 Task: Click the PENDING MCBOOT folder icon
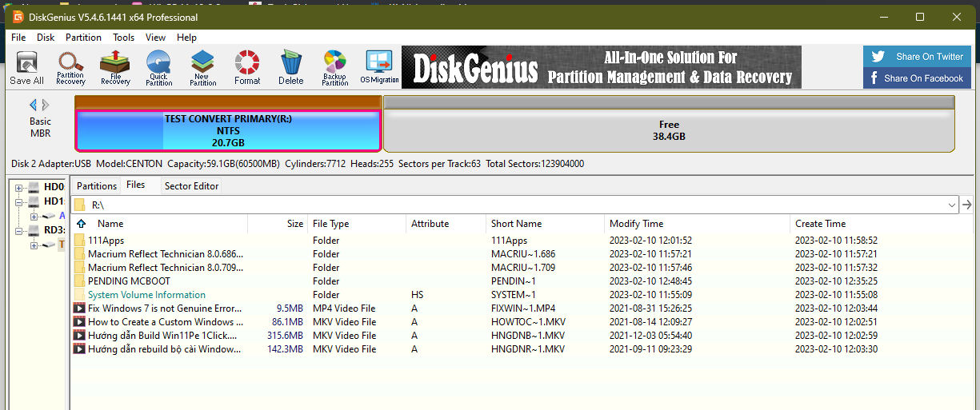pos(79,281)
